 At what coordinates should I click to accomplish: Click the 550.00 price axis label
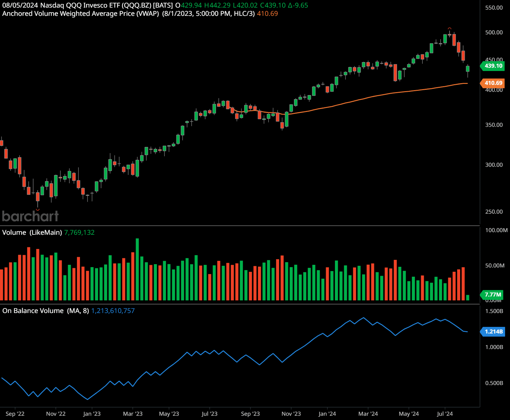click(494, 8)
